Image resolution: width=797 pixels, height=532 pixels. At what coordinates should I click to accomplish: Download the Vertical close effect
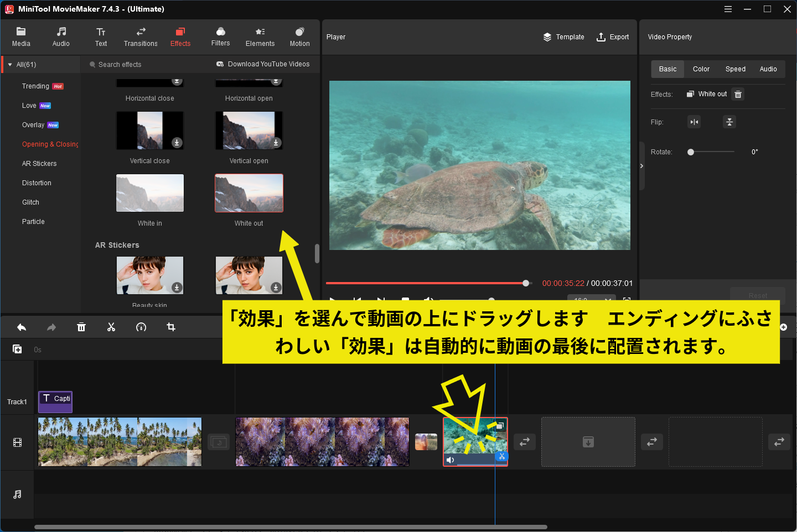[177, 143]
